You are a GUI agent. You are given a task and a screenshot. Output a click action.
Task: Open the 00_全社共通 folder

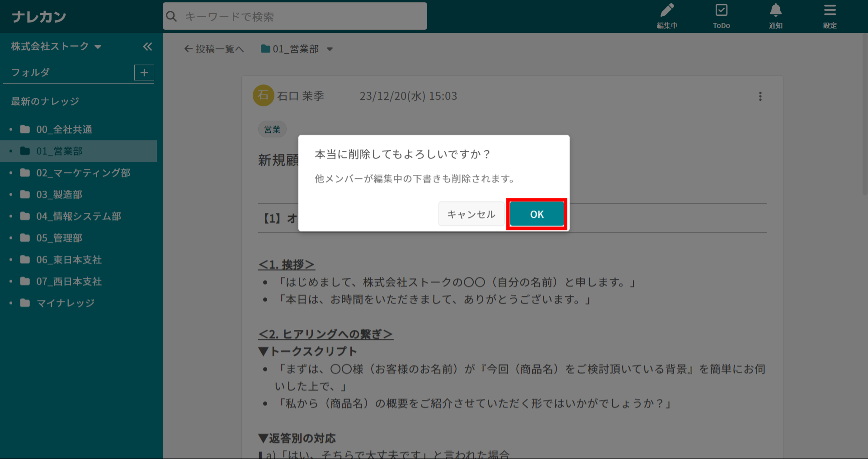tap(64, 130)
